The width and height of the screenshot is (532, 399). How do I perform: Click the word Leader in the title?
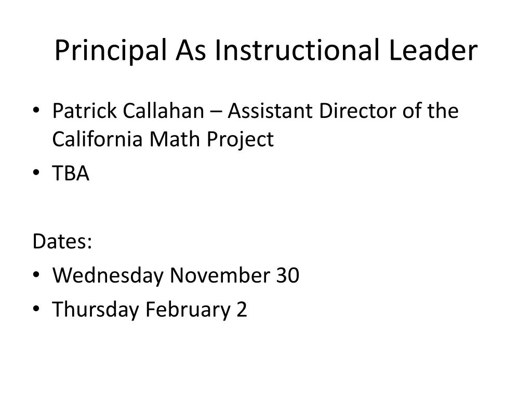coord(433,50)
